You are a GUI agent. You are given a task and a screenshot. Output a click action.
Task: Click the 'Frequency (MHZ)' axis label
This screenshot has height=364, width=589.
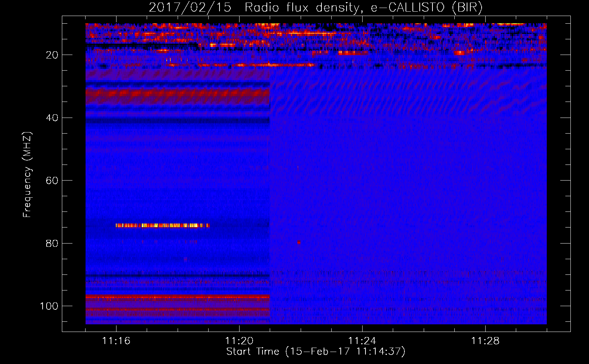(27, 175)
